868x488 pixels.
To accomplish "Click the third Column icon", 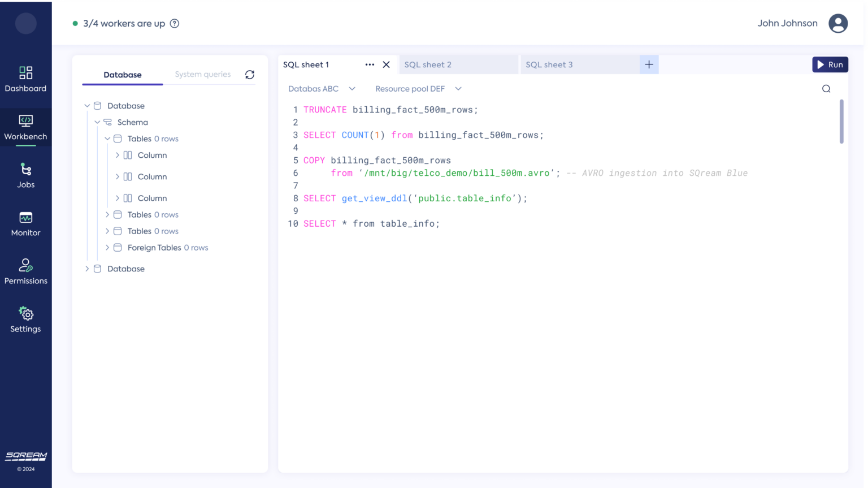I will (x=128, y=198).
